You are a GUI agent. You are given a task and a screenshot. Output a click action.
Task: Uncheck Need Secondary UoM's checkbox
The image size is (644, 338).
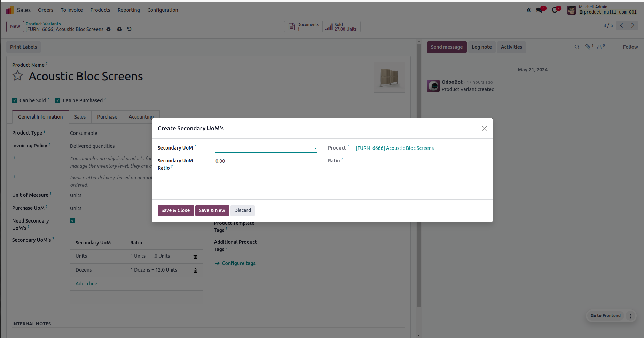pyautogui.click(x=72, y=221)
